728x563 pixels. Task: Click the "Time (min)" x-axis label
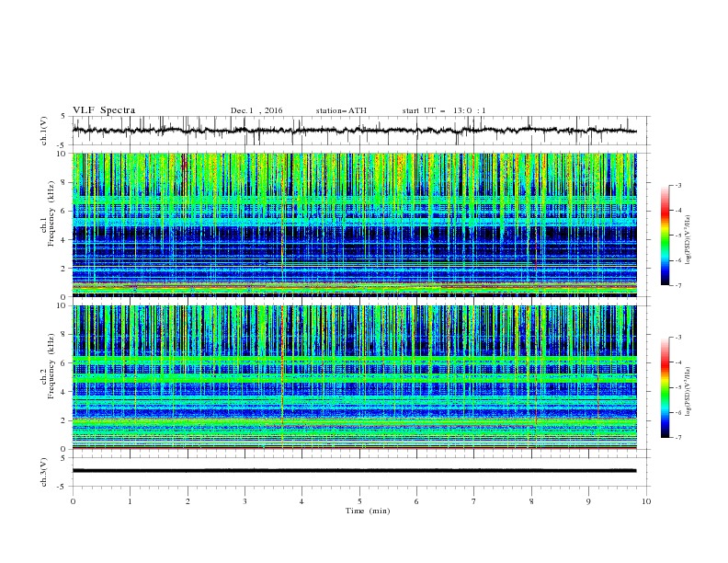[368, 511]
